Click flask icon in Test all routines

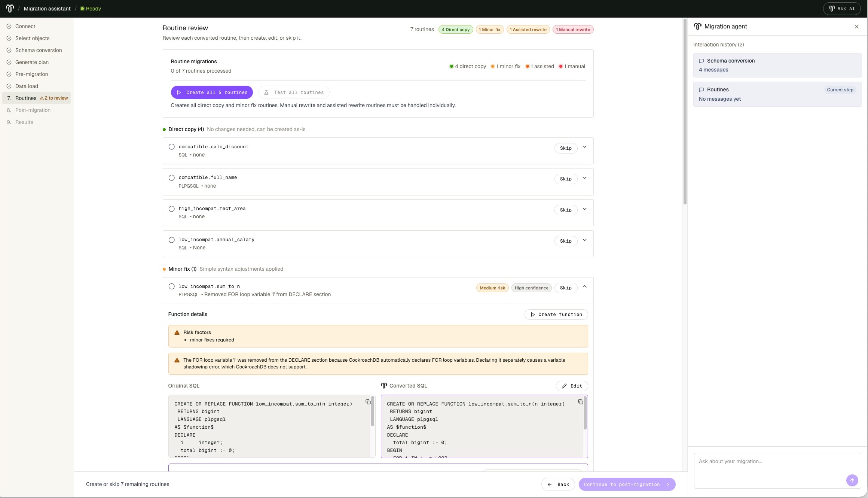click(x=266, y=92)
